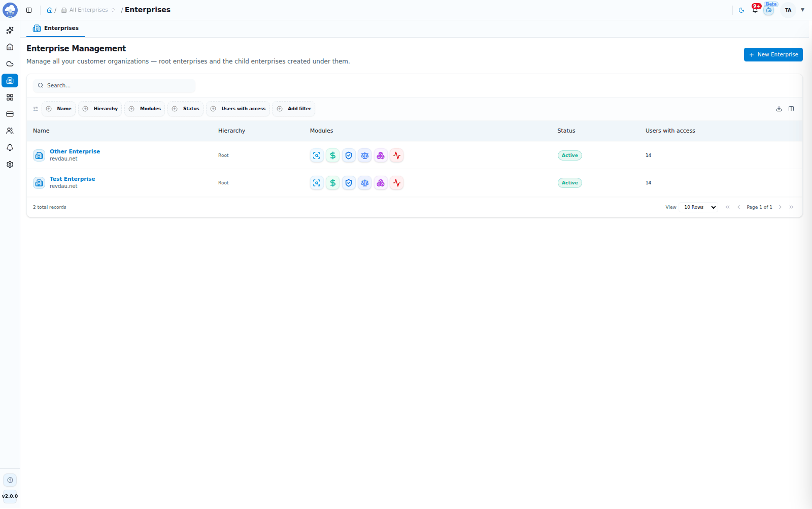Viewport: 812px width, 509px height.
Task: Open the 10 Rows page size dropdown
Action: [x=699, y=207]
